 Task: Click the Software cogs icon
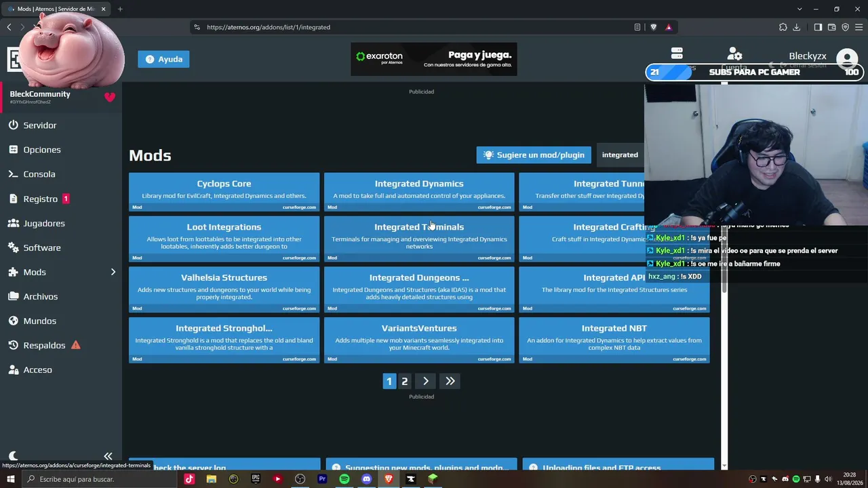coord(13,247)
